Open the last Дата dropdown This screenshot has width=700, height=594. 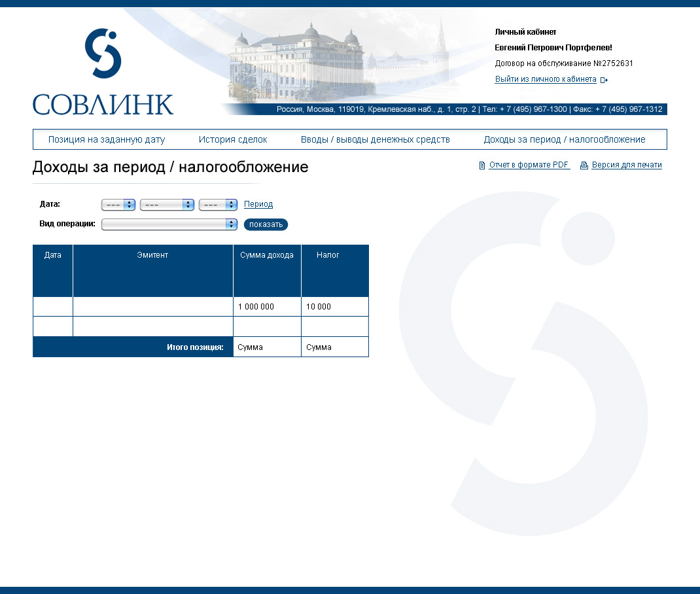(218, 205)
